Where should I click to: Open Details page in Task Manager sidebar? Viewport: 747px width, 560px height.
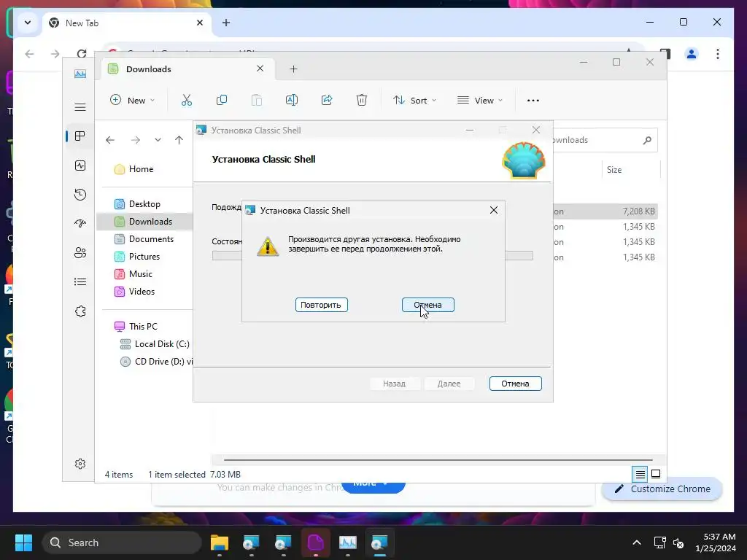(x=80, y=282)
